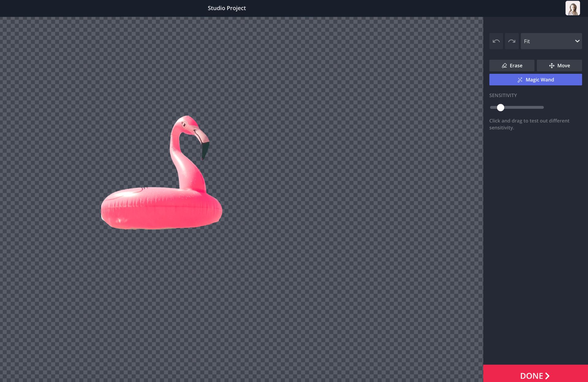Select the four-arrow Move tool icon

[552, 66]
